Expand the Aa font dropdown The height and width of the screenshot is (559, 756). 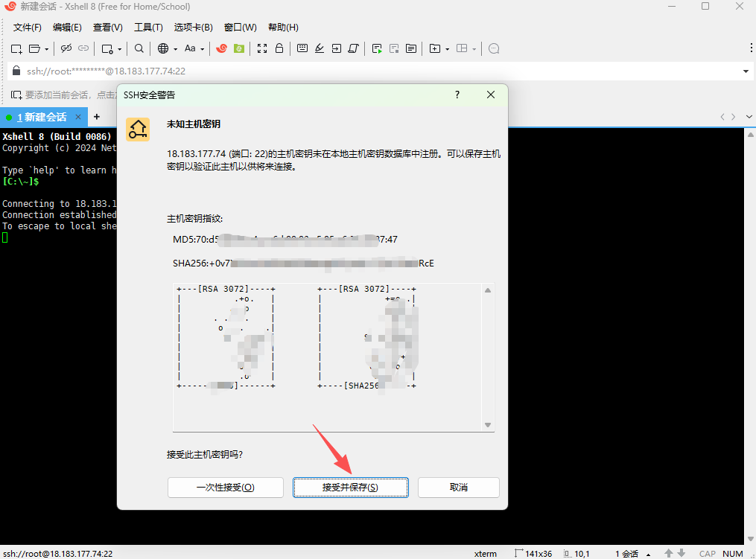[x=203, y=49]
